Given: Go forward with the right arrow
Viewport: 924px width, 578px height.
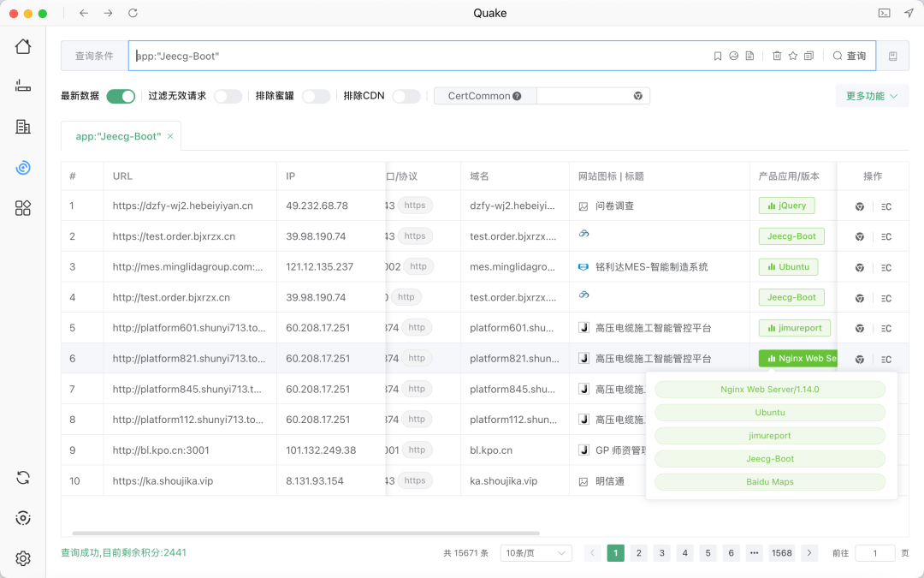Looking at the screenshot, I should tap(108, 13).
